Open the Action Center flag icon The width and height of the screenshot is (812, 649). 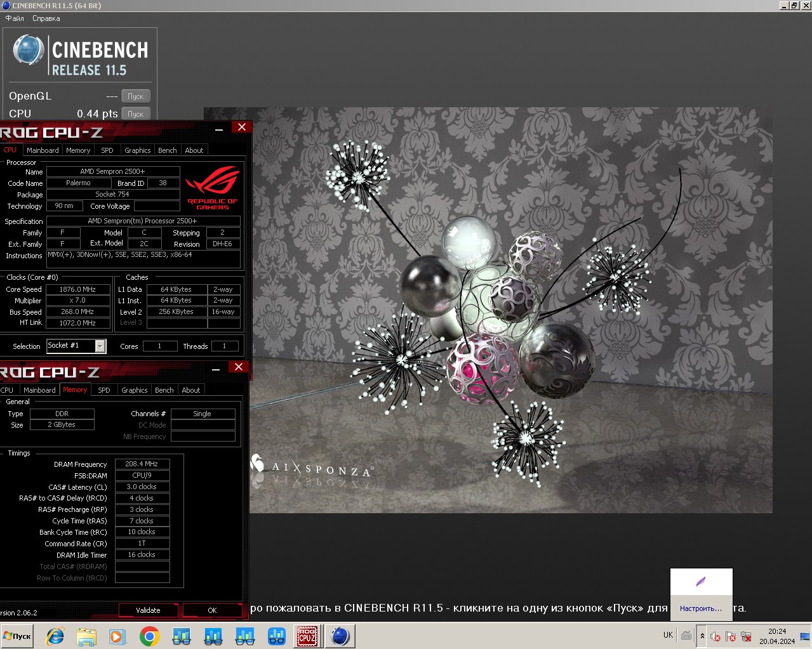click(x=731, y=636)
